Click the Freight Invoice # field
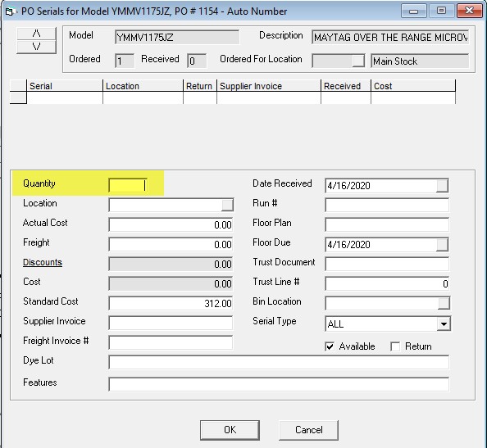 click(x=171, y=342)
